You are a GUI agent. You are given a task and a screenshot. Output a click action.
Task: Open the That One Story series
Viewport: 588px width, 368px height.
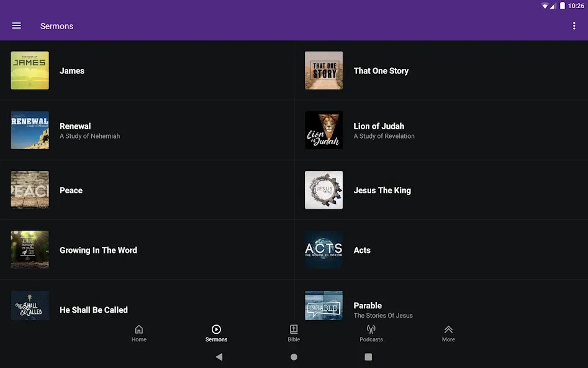pyautogui.click(x=441, y=71)
